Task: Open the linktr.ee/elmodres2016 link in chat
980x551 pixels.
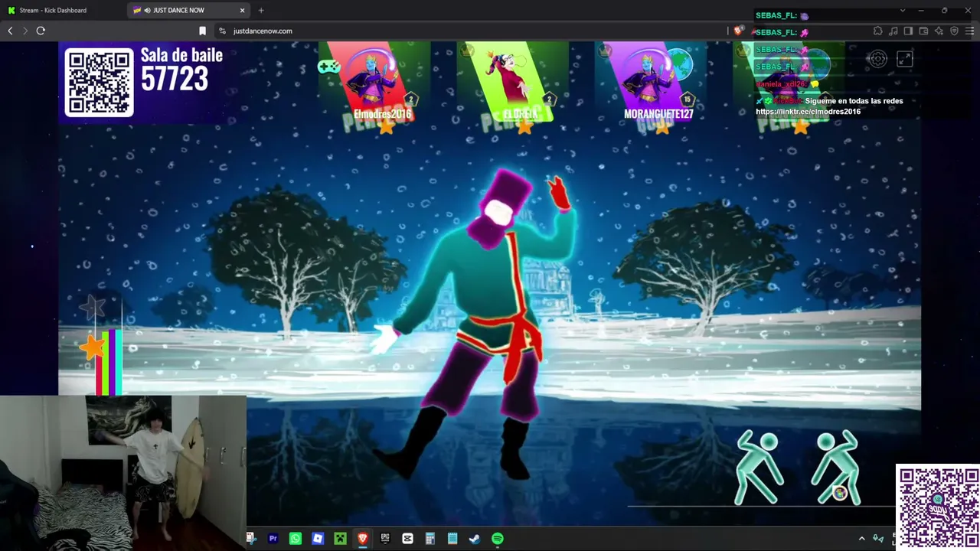Action: coord(808,112)
